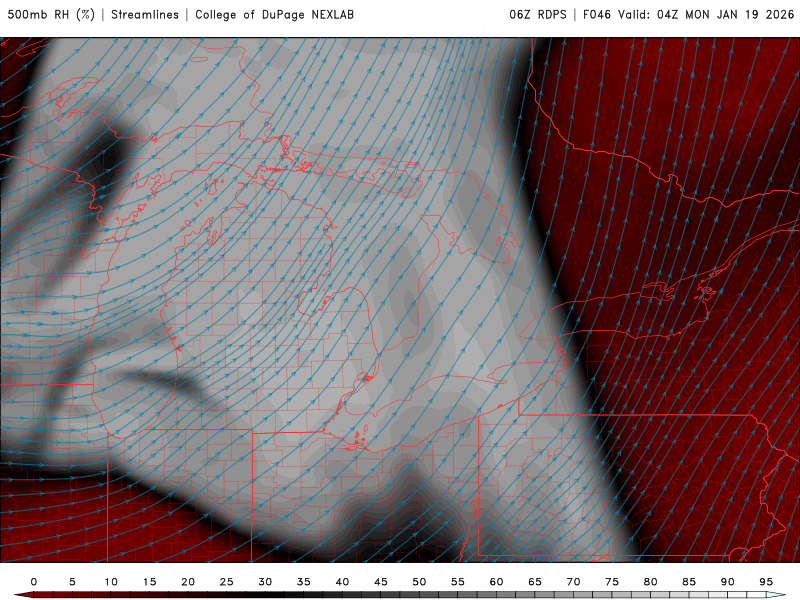The height and width of the screenshot is (600, 800).
Task: Click the left arrow end of color bar
Action: pyautogui.click(x=23, y=595)
